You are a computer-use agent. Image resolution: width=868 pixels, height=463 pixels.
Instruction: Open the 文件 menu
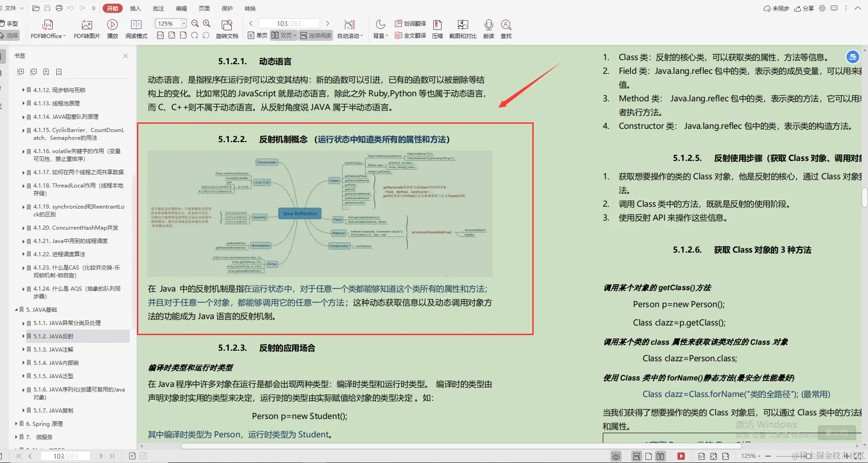point(12,8)
